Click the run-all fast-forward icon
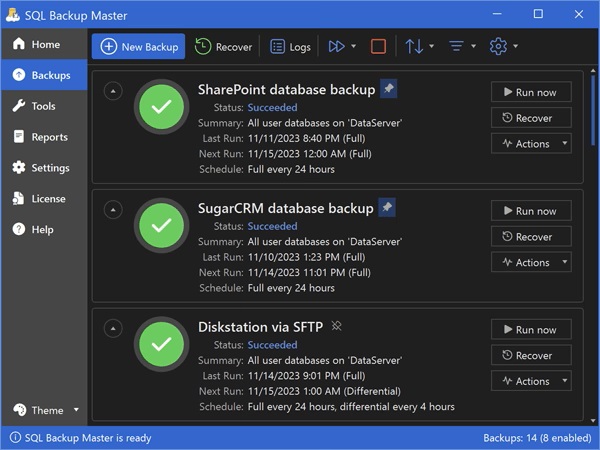This screenshot has width=600, height=450. [x=336, y=46]
